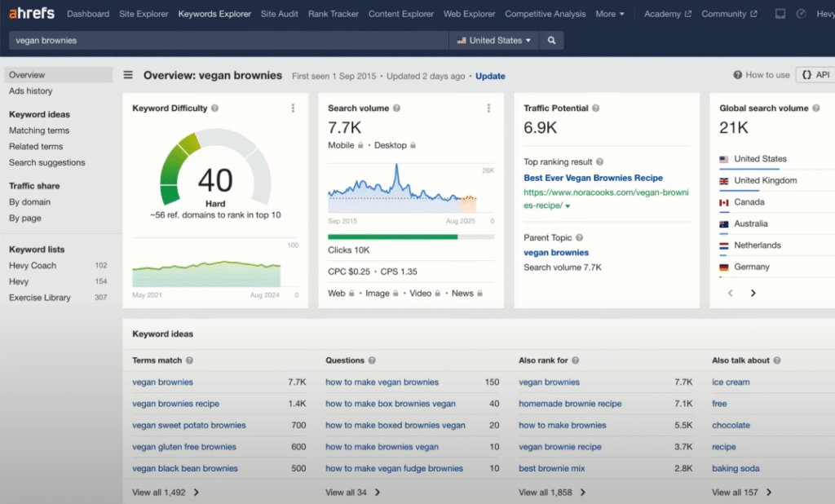Click the monitor icon in top navigation
This screenshot has height=504, width=835.
[x=780, y=14]
